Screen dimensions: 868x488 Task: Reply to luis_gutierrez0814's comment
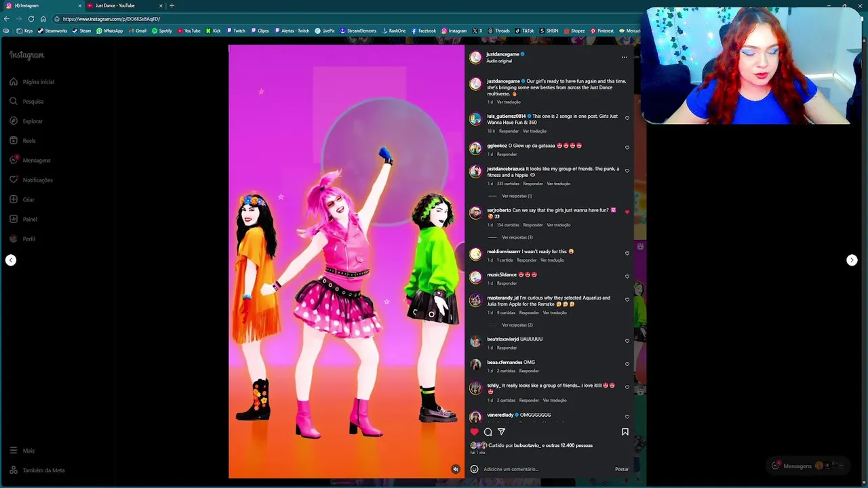[509, 131]
